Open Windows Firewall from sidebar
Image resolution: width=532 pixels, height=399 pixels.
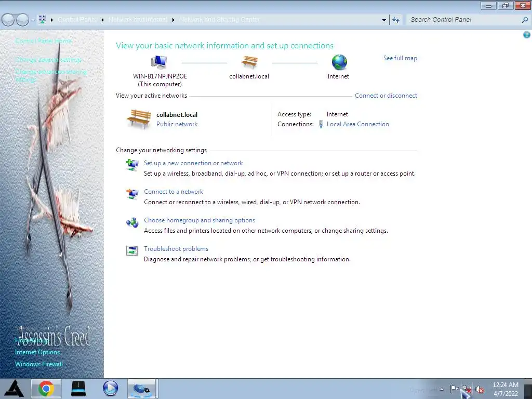point(39,364)
